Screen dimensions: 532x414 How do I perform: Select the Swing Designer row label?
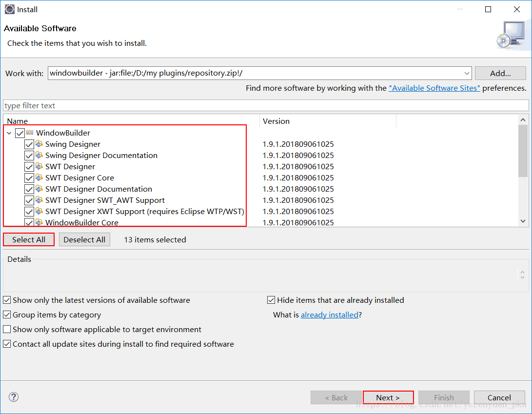pyautogui.click(x=73, y=144)
